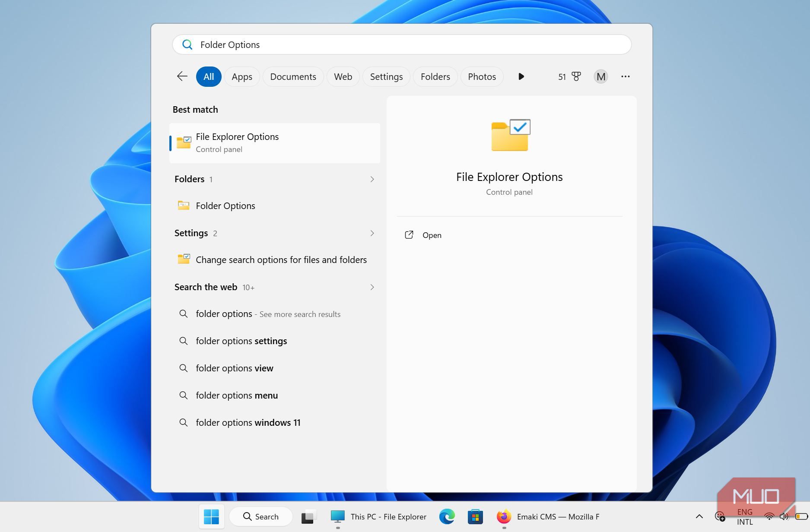Image resolution: width=810 pixels, height=532 pixels.
Task: Open the three-dot more options menu
Action: pos(625,76)
